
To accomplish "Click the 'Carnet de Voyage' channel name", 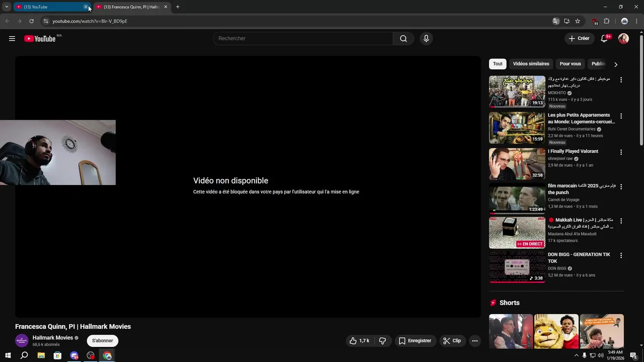I will tap(563, 200).
